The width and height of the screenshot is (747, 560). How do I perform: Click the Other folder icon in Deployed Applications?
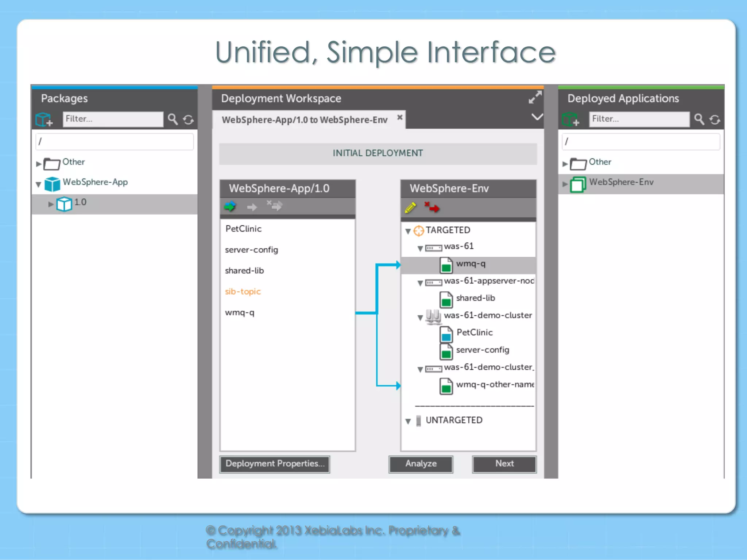tap(578, 164)
